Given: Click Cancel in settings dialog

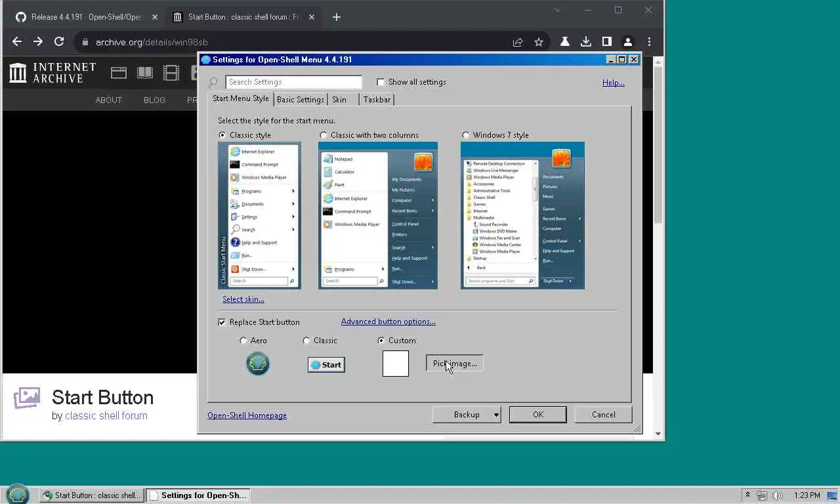Looking at the screenshot, I should click(603, 415).
